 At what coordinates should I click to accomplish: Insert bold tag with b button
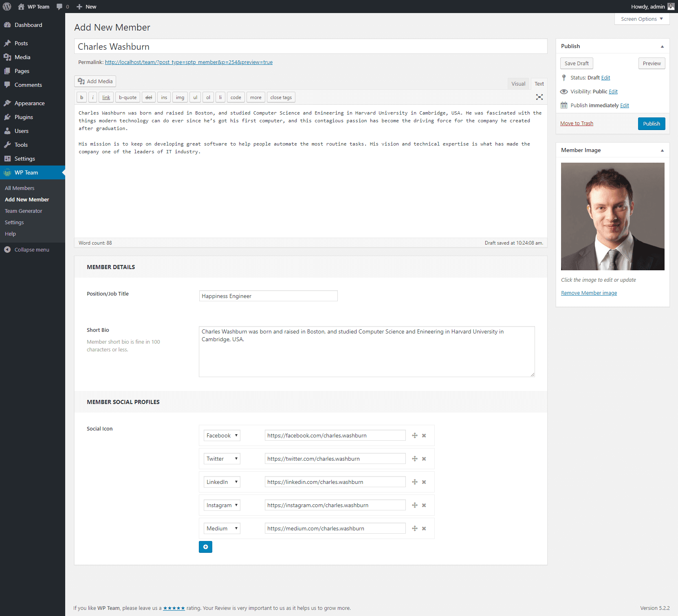(81, 97)
